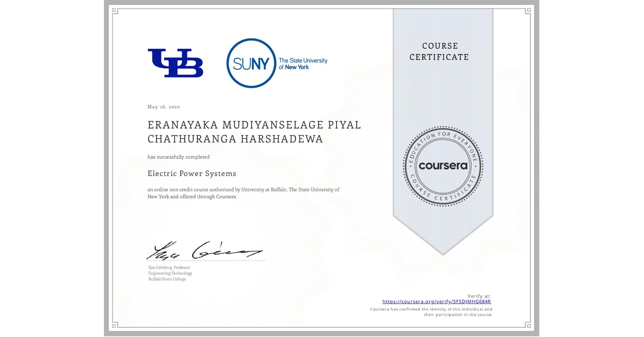Click the coursera wordmark inside the seal
Screen dimensions: 644x337
point(443,166)
